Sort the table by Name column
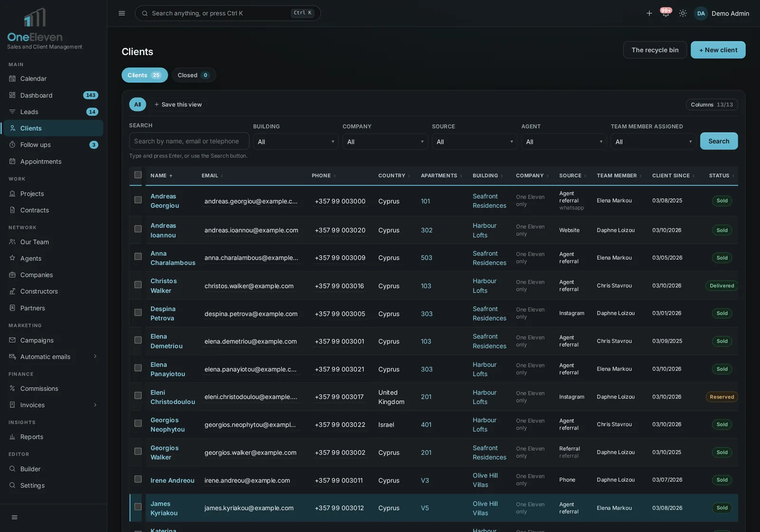Image resolution: width=760 pixels, height=532 pixels. (161, 176)
